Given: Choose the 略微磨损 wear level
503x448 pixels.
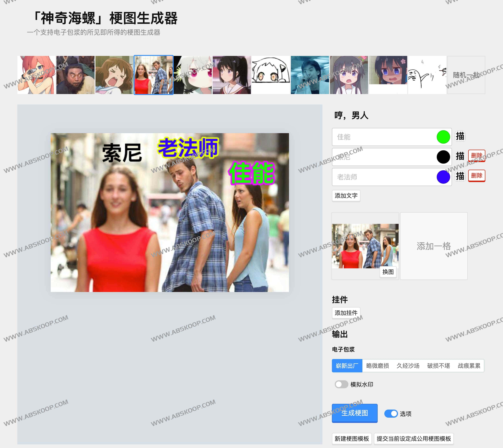Looking at the screenshot, I should [x=377, y=366].
